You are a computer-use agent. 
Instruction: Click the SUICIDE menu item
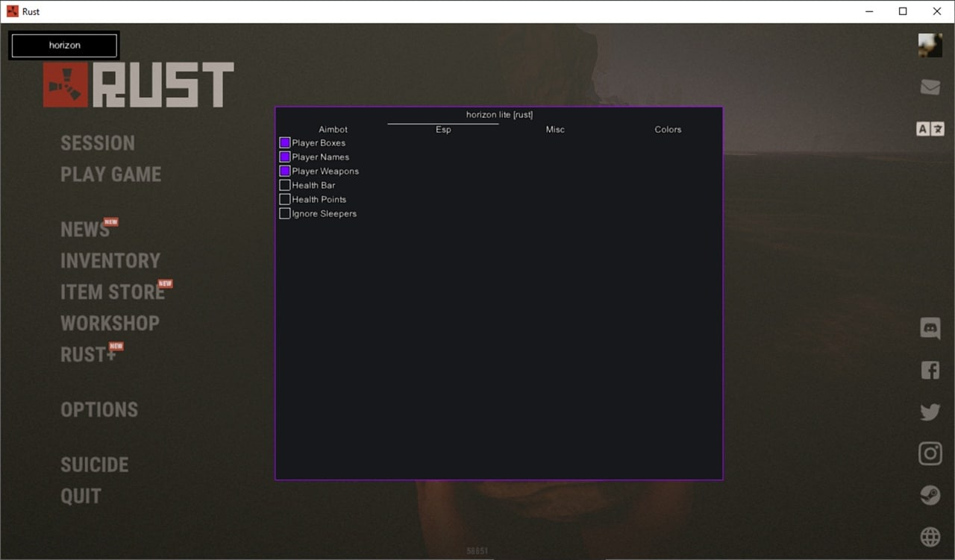click(95, 465)
